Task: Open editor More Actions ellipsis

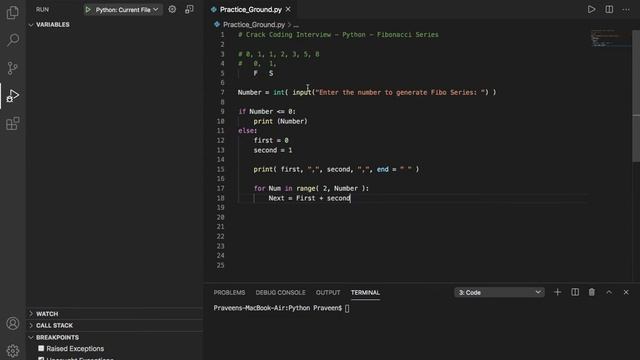Action: point(626,9)
